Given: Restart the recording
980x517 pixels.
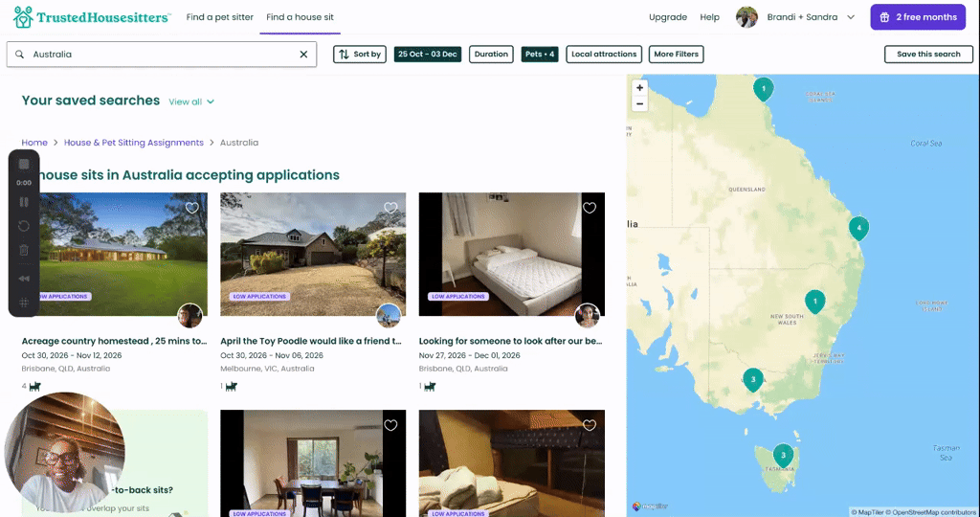Looking at the screenshot, I should coord(24,226).
